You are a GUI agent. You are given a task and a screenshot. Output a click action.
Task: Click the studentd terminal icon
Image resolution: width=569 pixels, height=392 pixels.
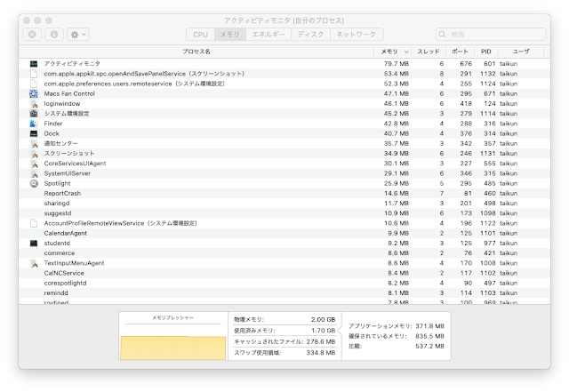pyautogui.click(x=34, y=244)
